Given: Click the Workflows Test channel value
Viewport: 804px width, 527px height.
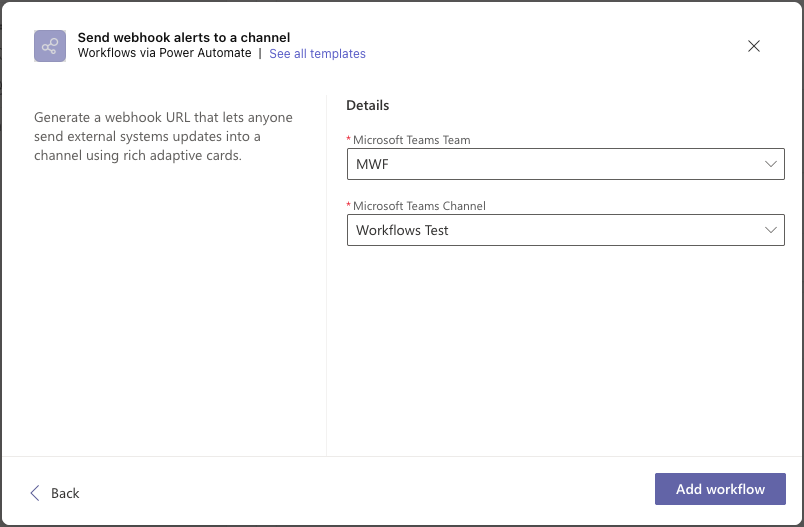Looking at the screenshot, I should coord(402,230).
